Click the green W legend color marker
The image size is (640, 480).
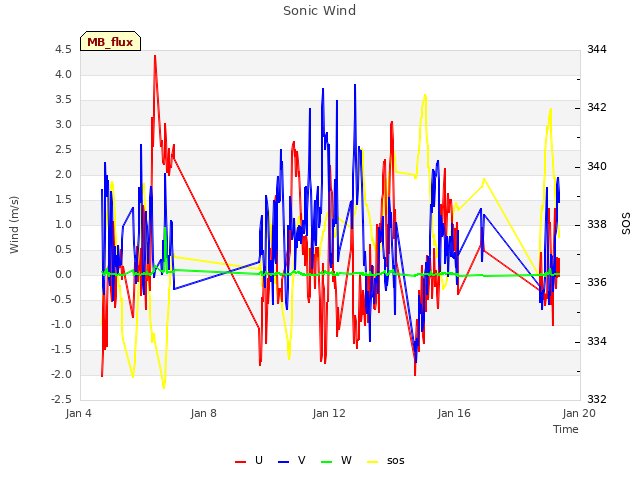pyautogui.click(x=327, y=462)
